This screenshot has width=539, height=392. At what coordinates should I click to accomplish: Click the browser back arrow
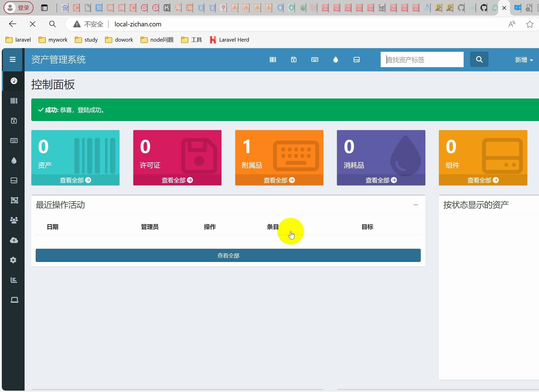coord(12,24)
